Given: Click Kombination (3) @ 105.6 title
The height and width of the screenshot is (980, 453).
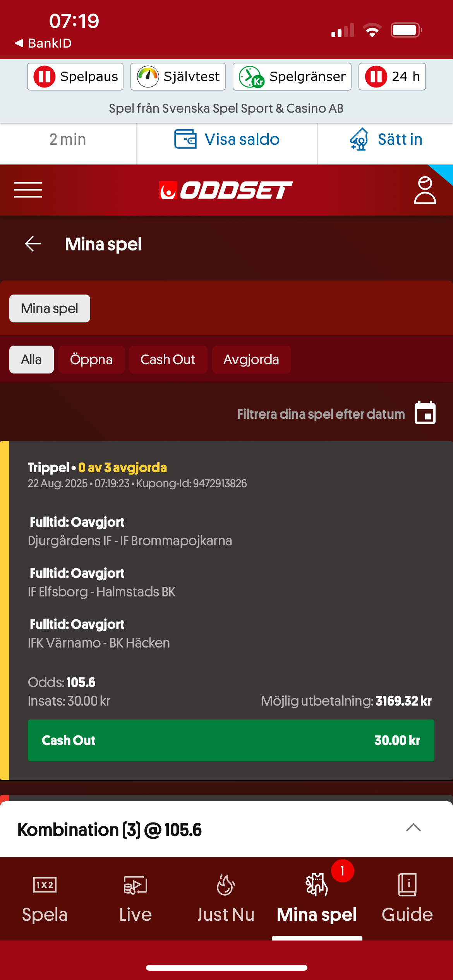Looking at the screenshot, I should pyautogui.click(x=110, y=830).
